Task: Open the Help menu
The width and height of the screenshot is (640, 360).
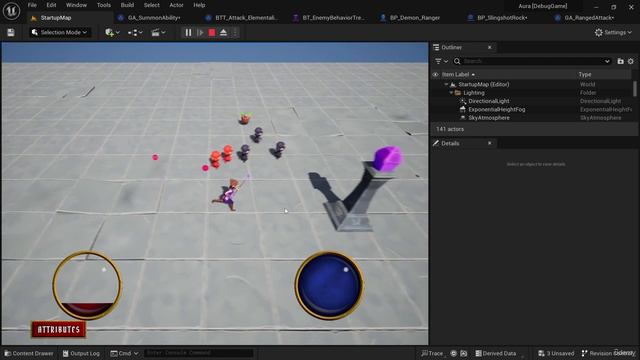Action: (199, 5)
